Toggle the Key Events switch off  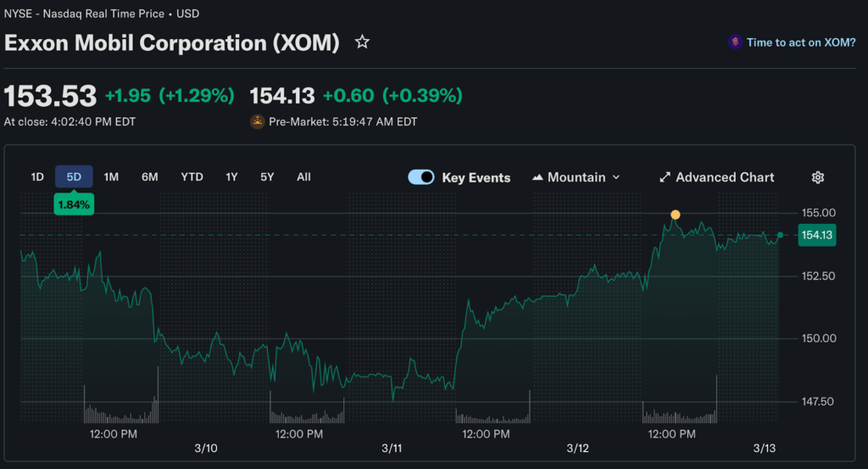tap(421, 177)
